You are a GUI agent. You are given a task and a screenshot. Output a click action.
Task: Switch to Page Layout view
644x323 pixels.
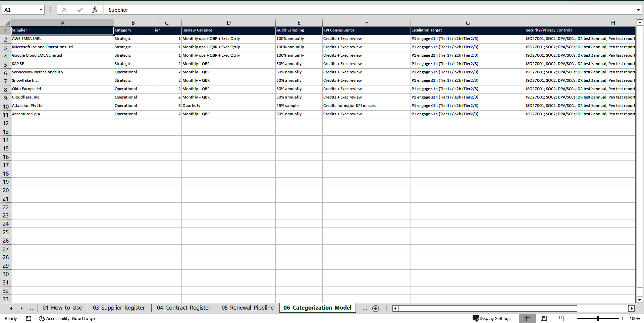coord(544,318)
